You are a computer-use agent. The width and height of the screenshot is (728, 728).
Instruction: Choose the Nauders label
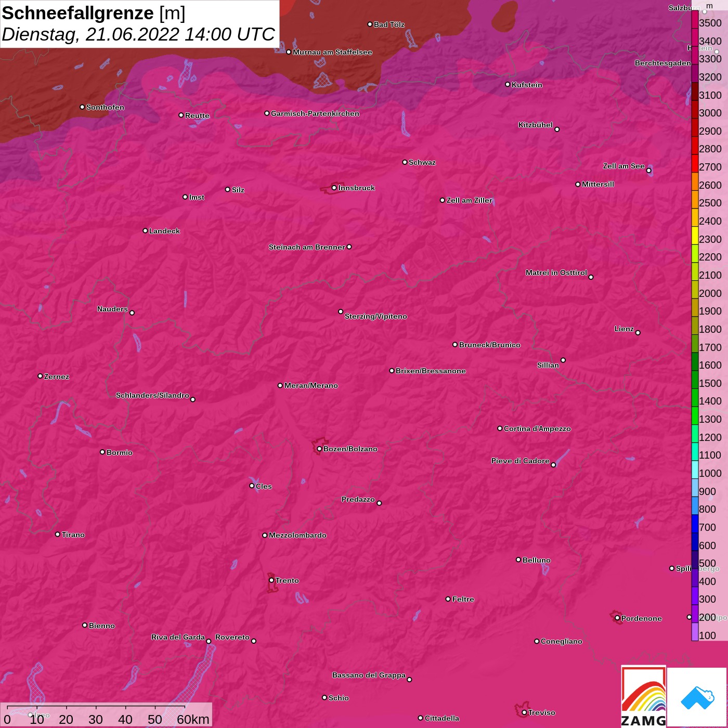[x=112, y=309]
